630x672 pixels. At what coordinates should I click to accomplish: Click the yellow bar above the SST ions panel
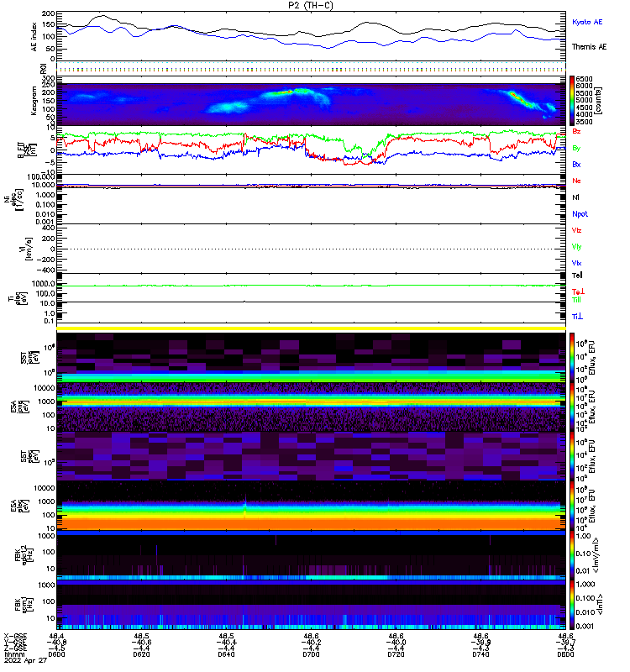[311, 328]
